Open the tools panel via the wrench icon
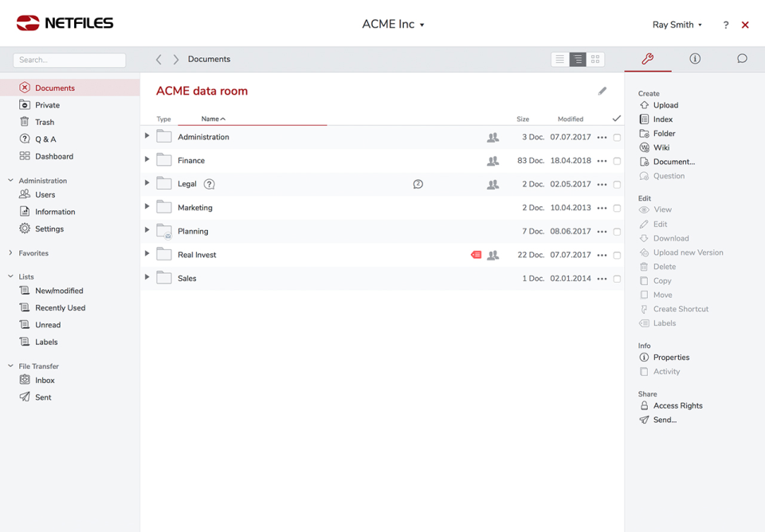The image size is (765, 532). [x=648, y=58]
